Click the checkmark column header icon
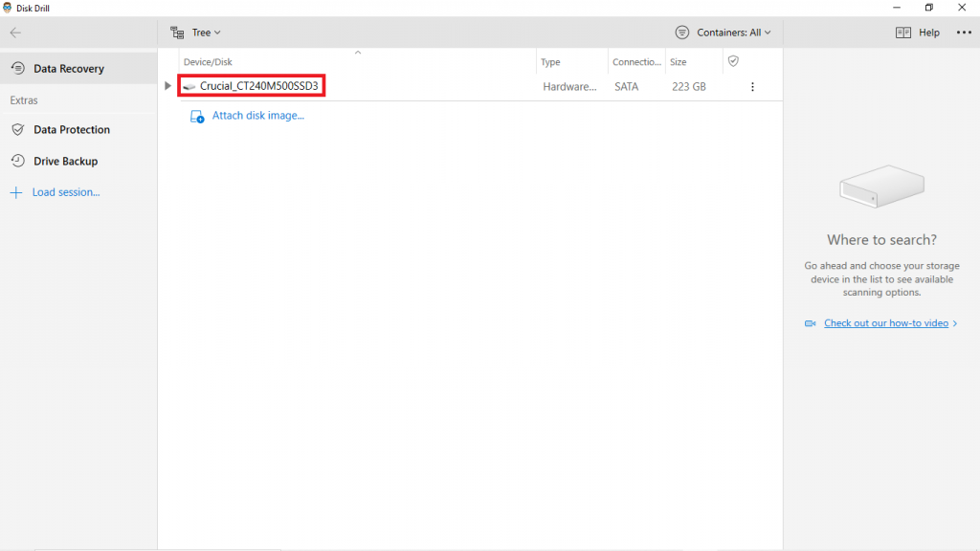This screenshot has height=551, width=980. [x=733, y=61]
